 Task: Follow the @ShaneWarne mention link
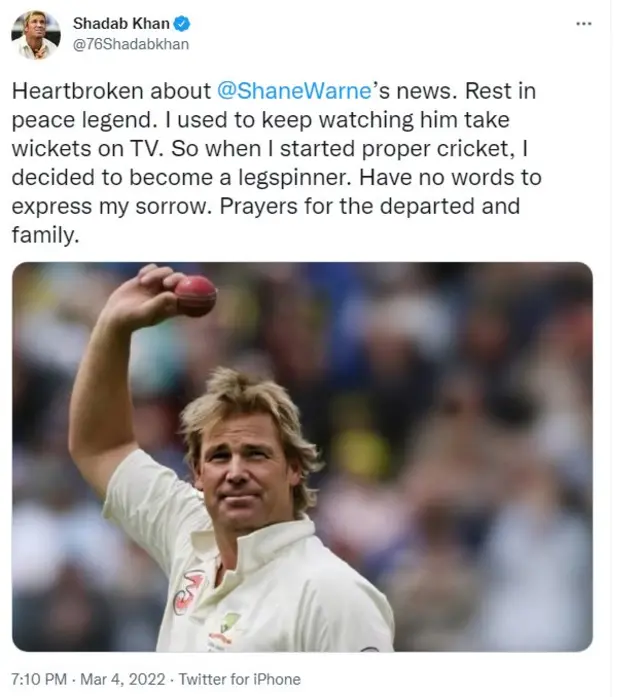294,91
